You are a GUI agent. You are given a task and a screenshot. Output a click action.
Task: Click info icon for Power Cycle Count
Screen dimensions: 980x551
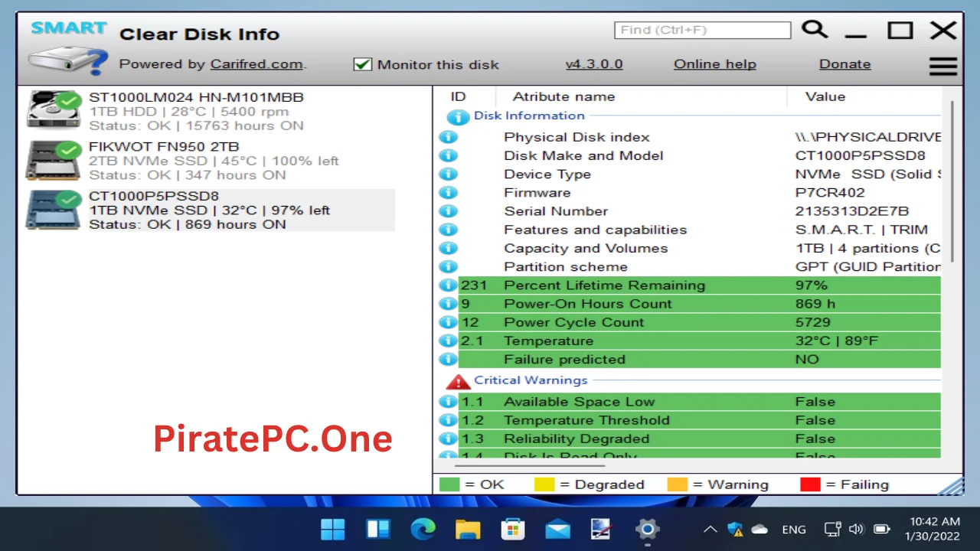tap(448, 322)
